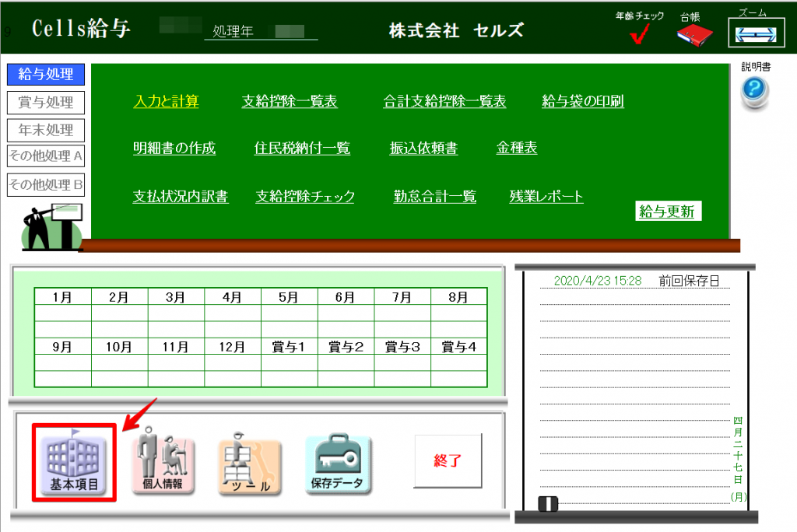Select the その他処理 B tab
This screenshot has height=532, width=797.
click(46, 184)
